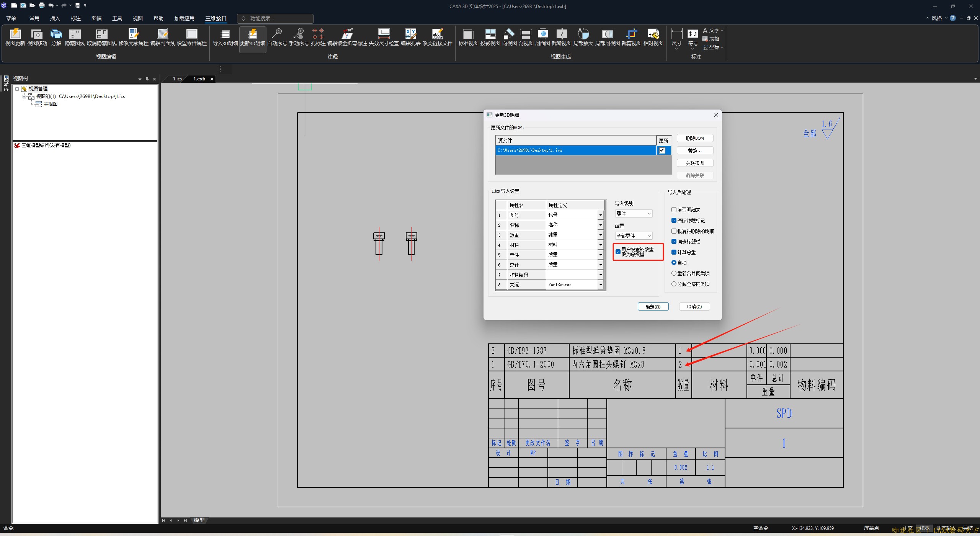Run the 失效尺寸检查 invalid dimension check
The height and width of the screenshot is (536, 980).
(384, 37)
